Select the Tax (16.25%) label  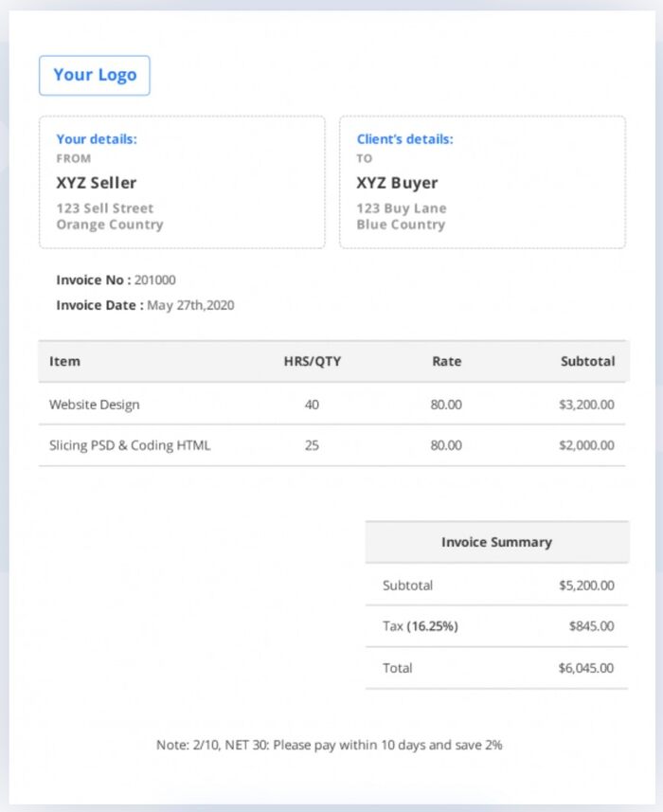click(x=420, y=626)
